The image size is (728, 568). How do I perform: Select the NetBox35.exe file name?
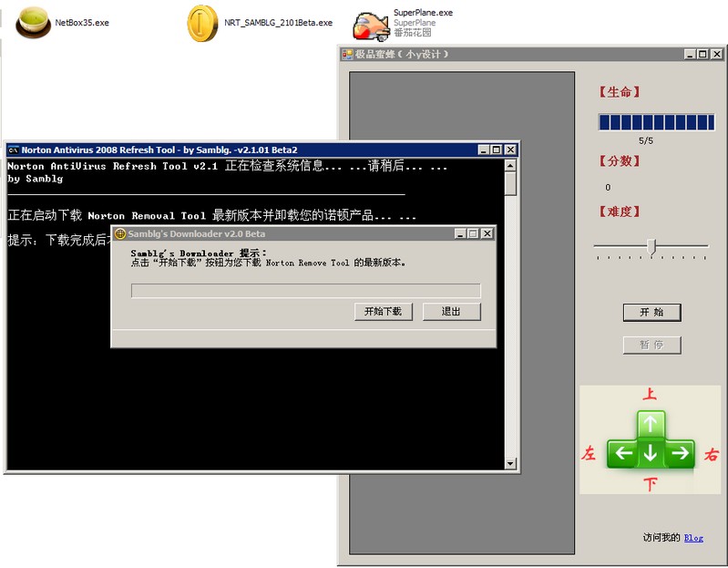tap(82, 23)
